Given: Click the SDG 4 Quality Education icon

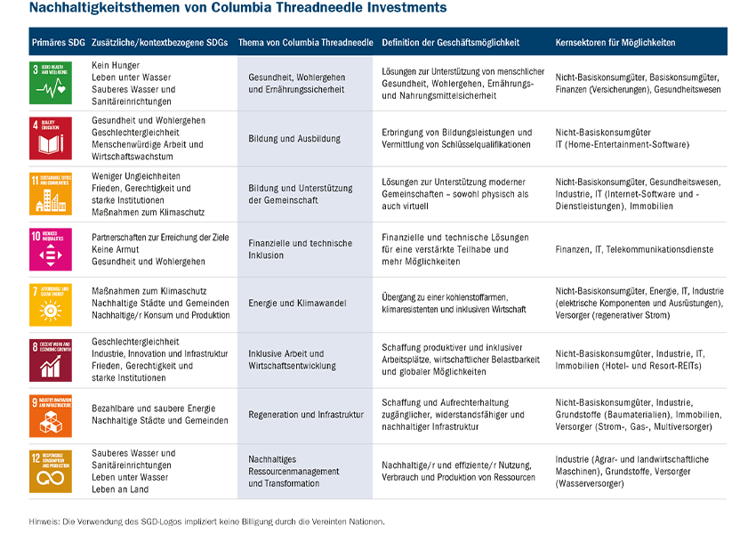Looking at the screenshot, I should click(x=51, y=139).
